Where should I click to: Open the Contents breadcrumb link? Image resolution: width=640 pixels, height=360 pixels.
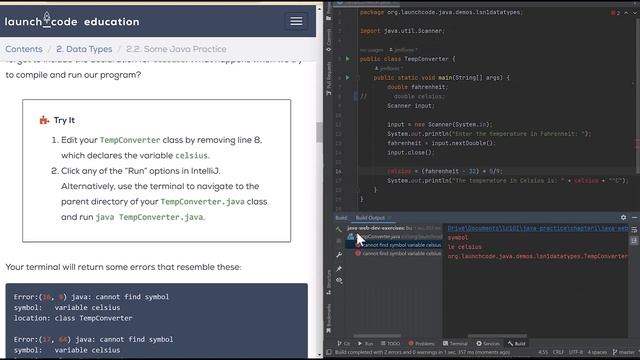click(24, 49)
